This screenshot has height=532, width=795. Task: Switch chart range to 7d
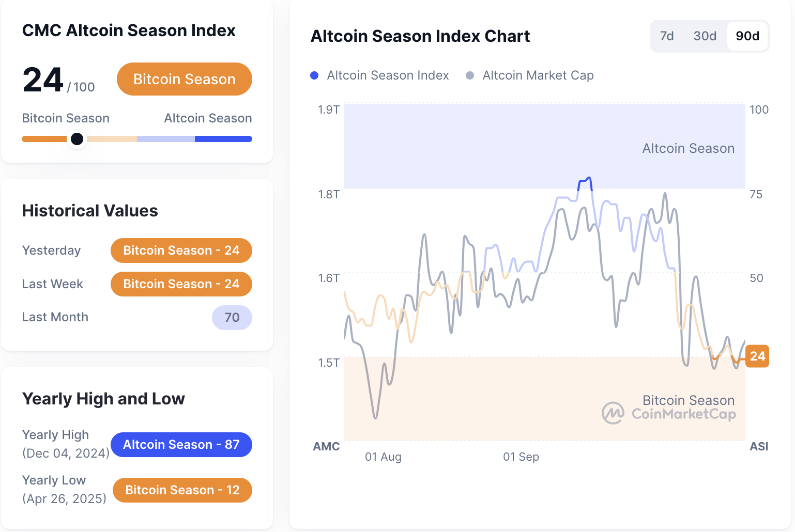[x=667, y=36]
